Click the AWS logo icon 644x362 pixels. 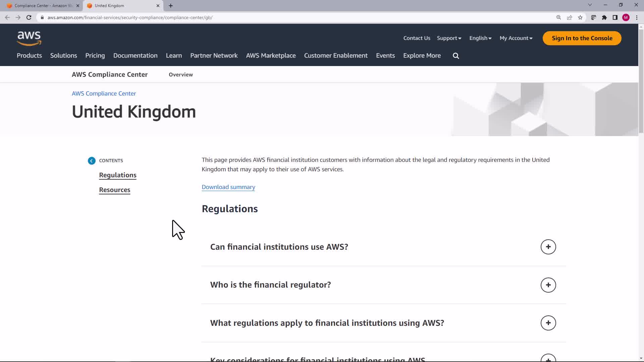(29, 38)
